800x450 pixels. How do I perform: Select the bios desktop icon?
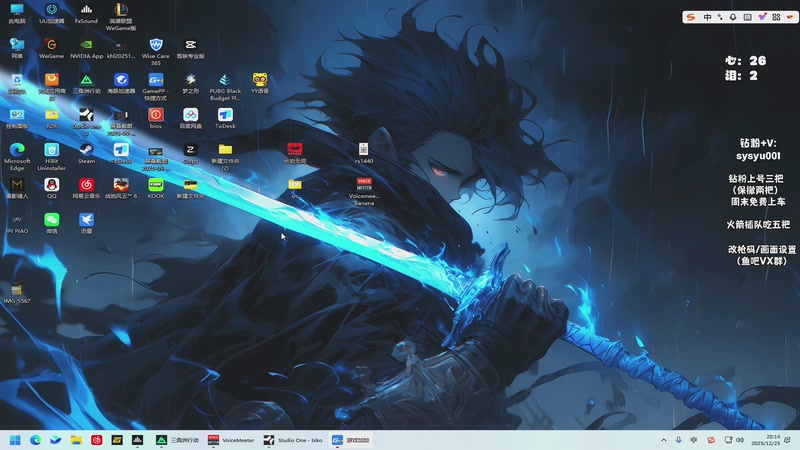tap(156, 118)
